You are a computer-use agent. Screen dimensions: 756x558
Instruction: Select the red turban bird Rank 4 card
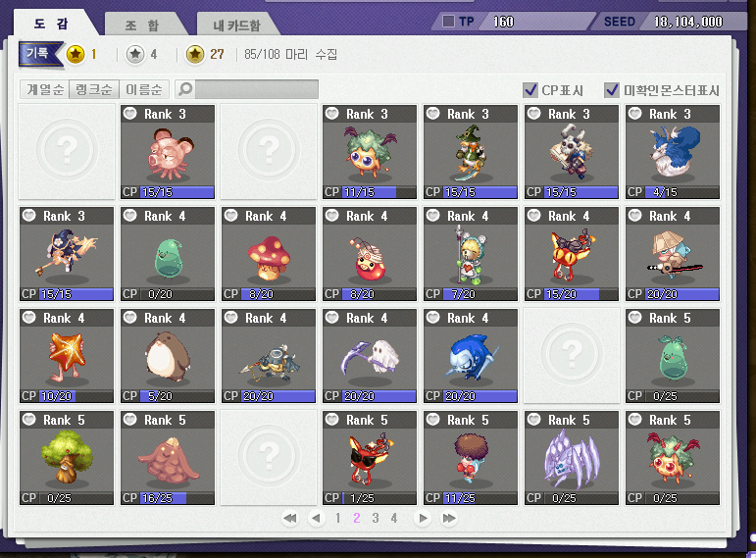pos(370,254)
